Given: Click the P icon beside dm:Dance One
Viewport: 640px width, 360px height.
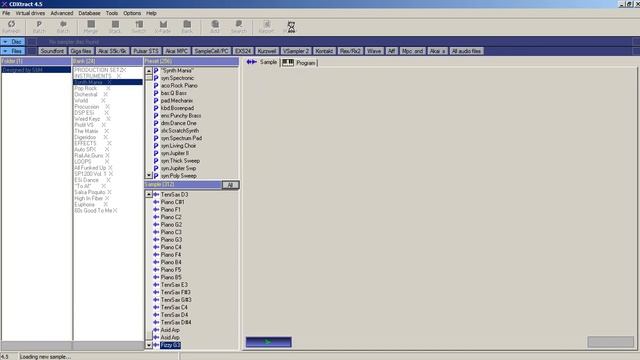Looking at the screenshot, I should click(x=156, y=123).
